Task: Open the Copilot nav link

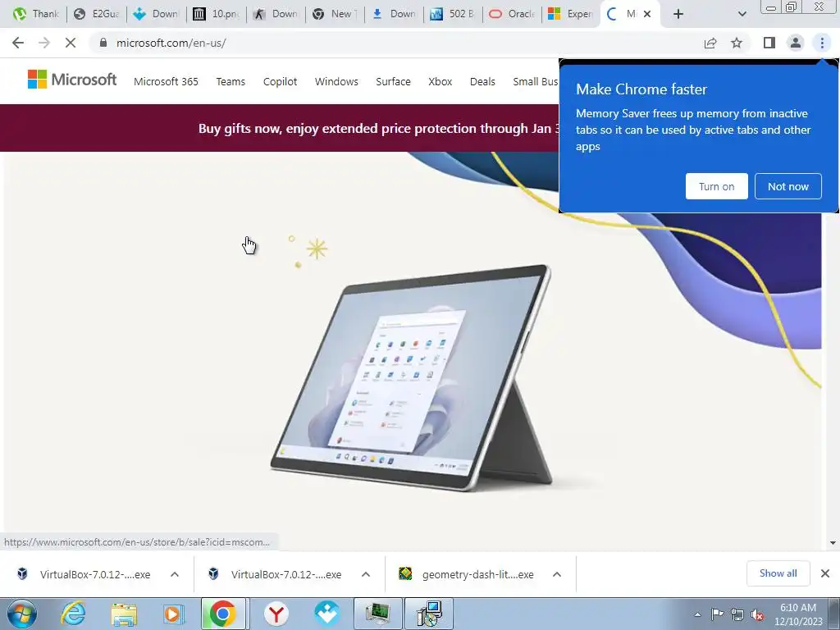Action: pyautogui.click(x=280, y=81)
